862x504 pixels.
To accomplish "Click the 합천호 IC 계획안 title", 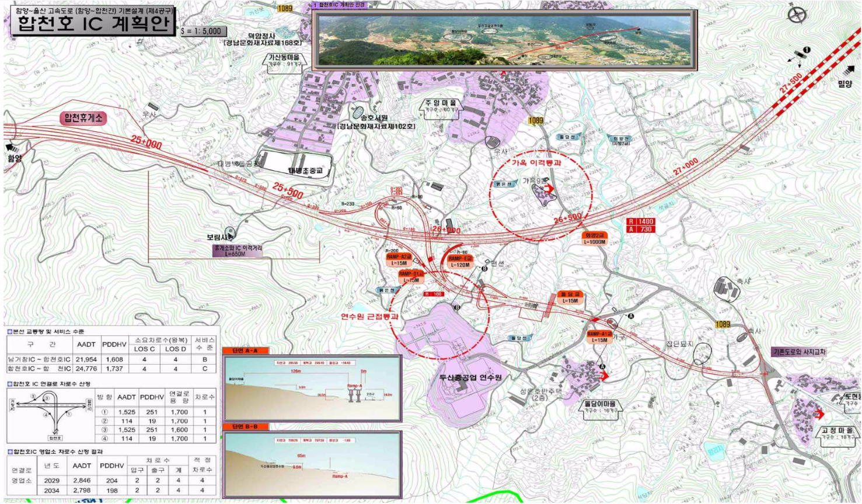I will (93, 23).
